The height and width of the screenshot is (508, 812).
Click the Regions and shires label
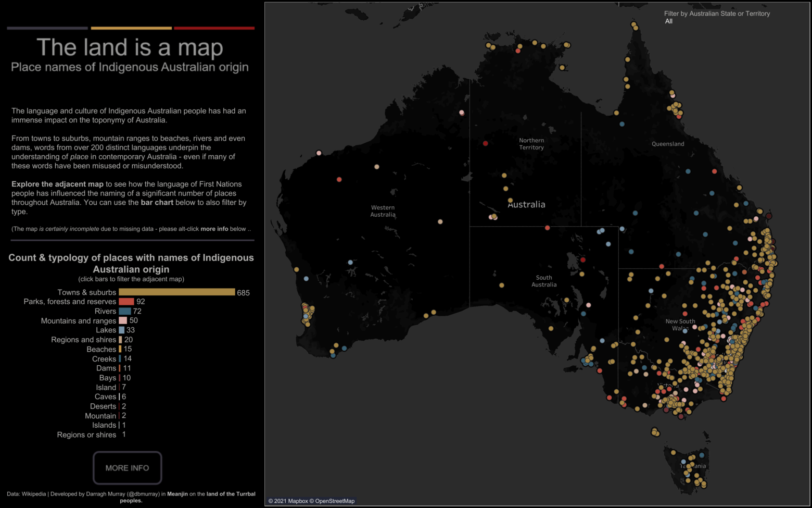pyautogui.click(x=83, y=340)
